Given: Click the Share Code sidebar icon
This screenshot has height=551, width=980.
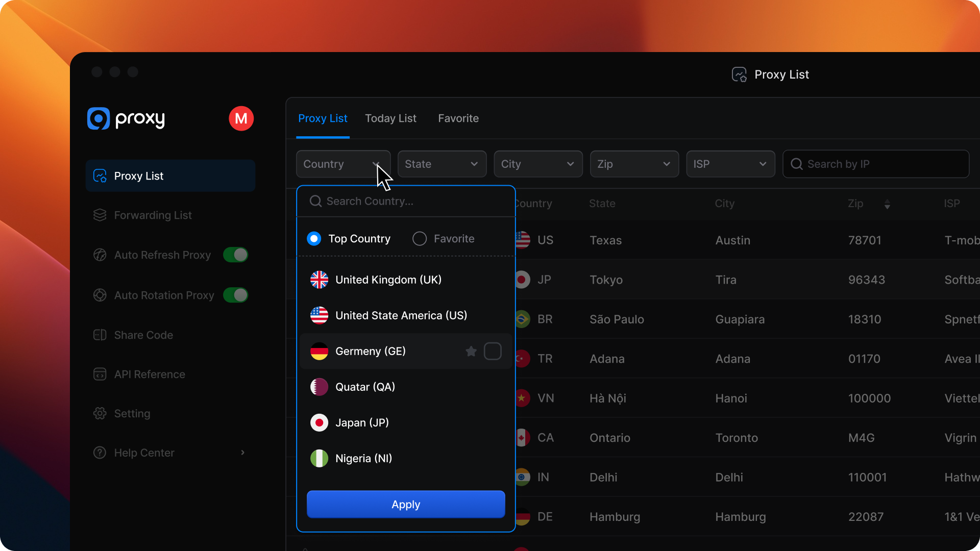Looking at the screenshot, I should [100, 335].
